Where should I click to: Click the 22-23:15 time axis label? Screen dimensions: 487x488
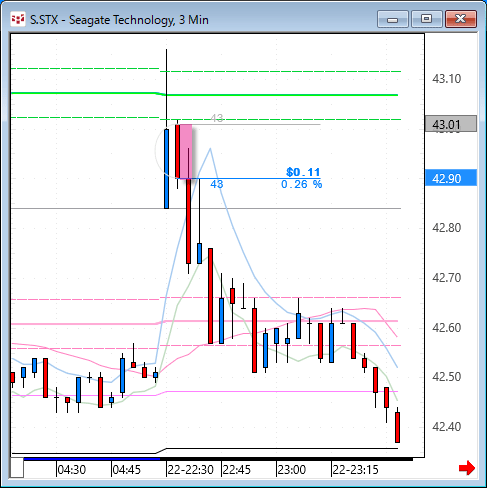pos(355,470)
